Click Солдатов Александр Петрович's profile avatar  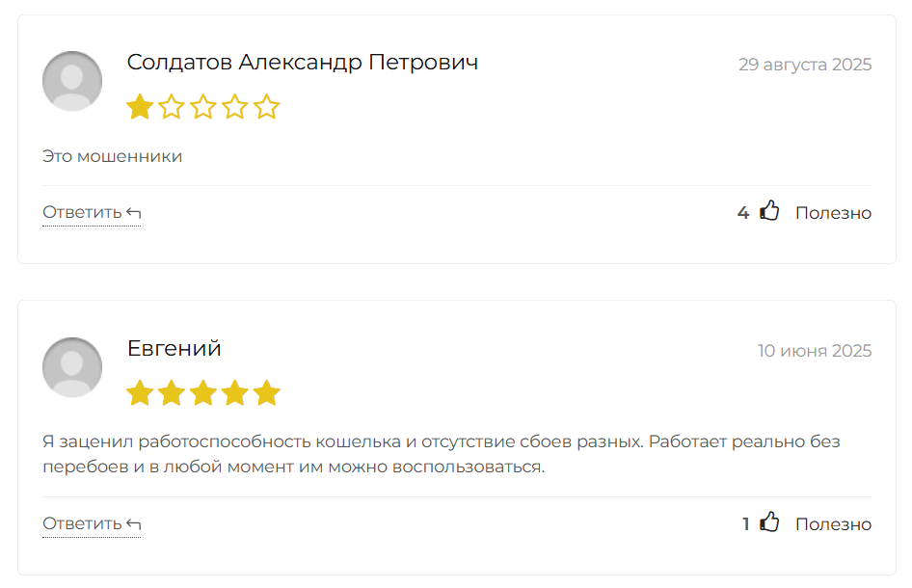[71, 81]
